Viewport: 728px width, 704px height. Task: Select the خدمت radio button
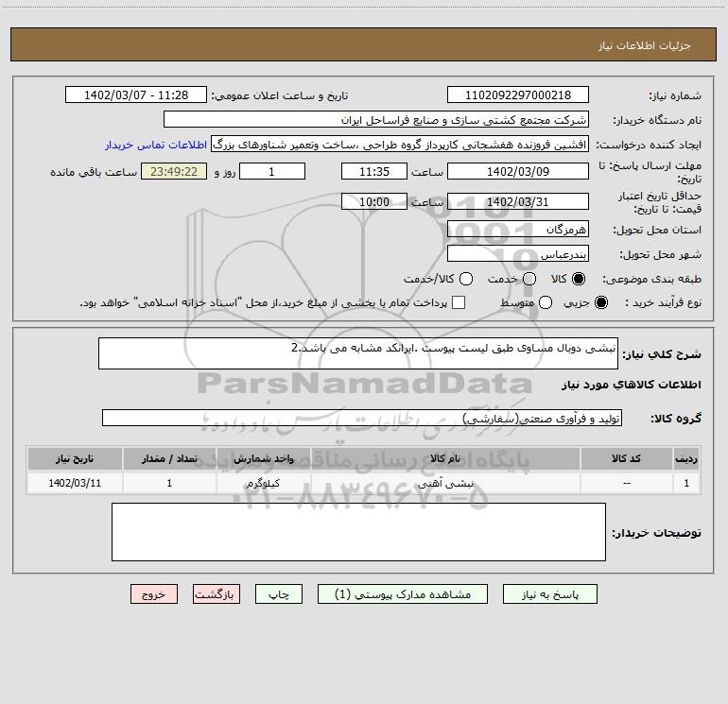(529, 279)
